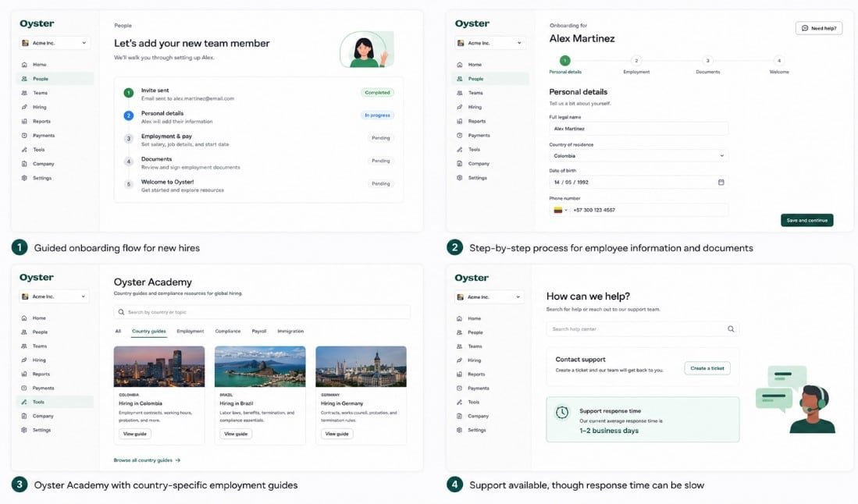Open the Hiring in Brazil thumbnail image

point(260,366)
